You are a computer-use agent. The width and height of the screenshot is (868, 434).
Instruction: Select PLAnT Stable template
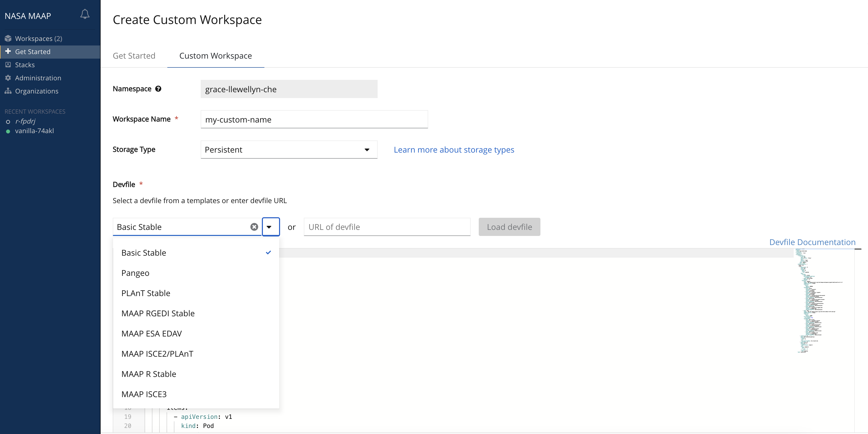196,293
